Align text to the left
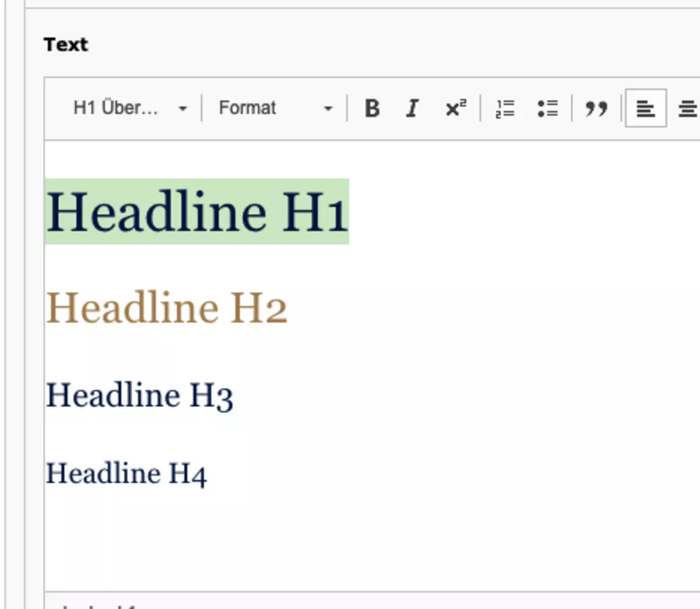Screen dimensions: 700x609 coord(646,108)
